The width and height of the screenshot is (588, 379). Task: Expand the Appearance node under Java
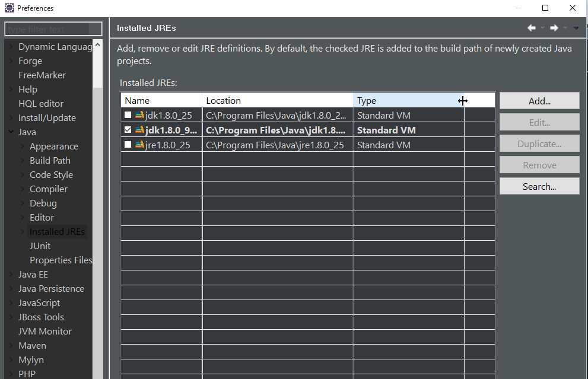22,146
